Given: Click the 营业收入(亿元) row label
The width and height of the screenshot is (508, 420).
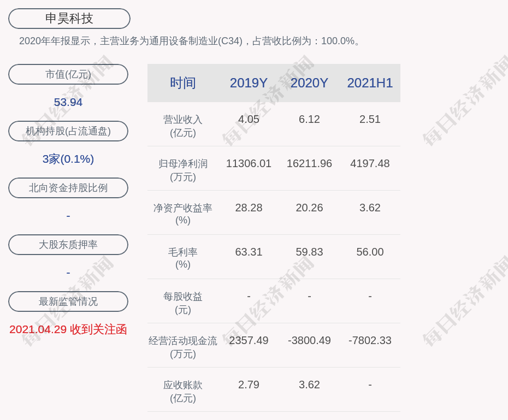Looking at the screenshot, I should click(x=183, y=126).
